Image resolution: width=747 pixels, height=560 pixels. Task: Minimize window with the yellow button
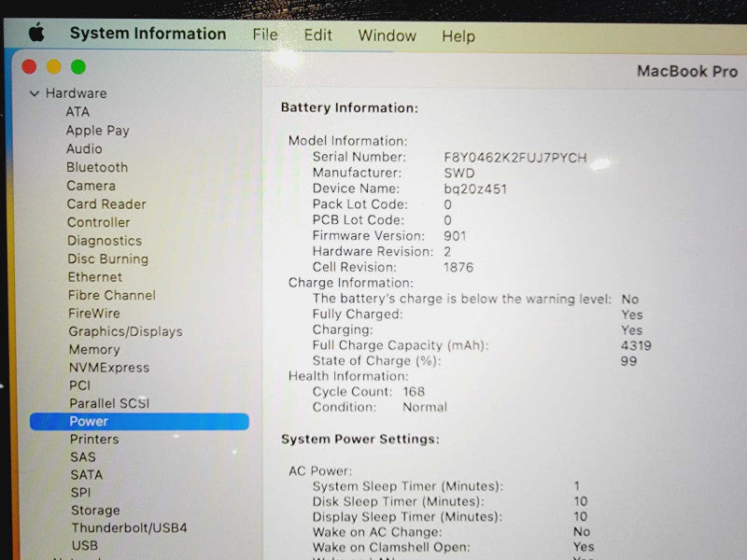coord(54,66)
